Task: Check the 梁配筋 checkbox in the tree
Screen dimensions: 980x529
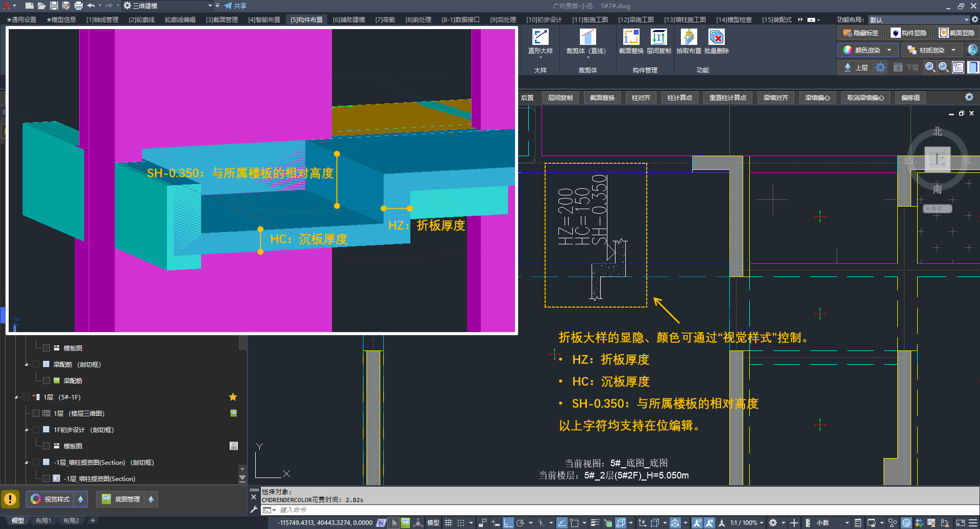Action: (46, 381)
